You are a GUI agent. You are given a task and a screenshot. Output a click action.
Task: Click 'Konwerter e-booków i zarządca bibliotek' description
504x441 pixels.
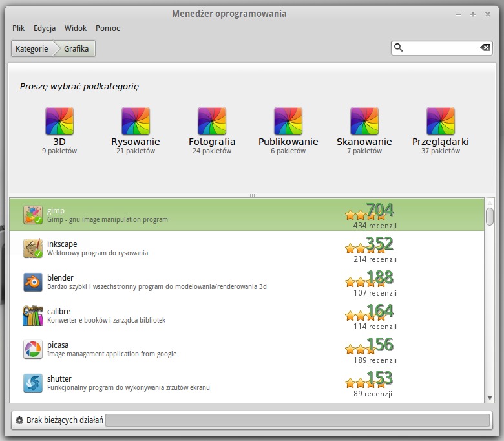point(107,320)
